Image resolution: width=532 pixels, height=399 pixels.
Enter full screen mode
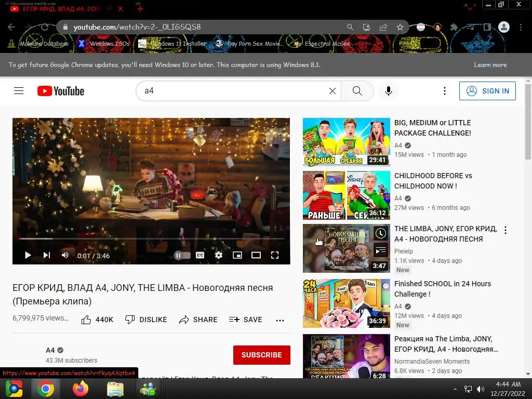coord(275,255)
